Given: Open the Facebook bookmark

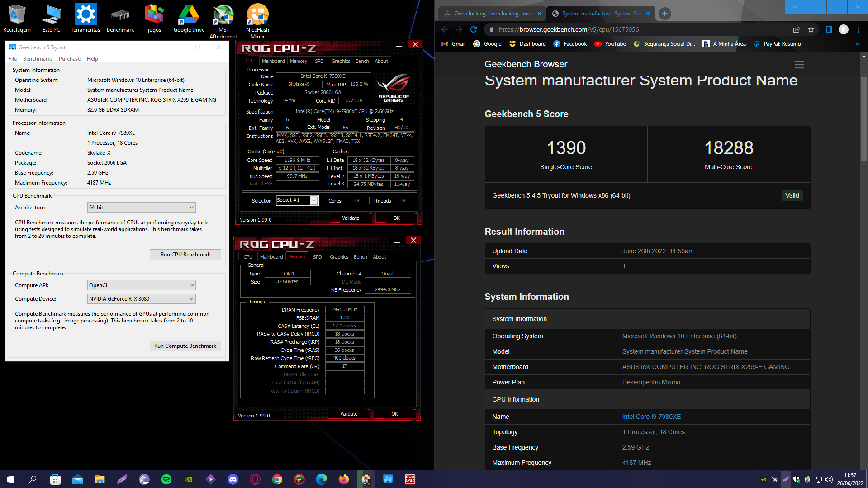Looking at the screenshot, I should [570, 44].
